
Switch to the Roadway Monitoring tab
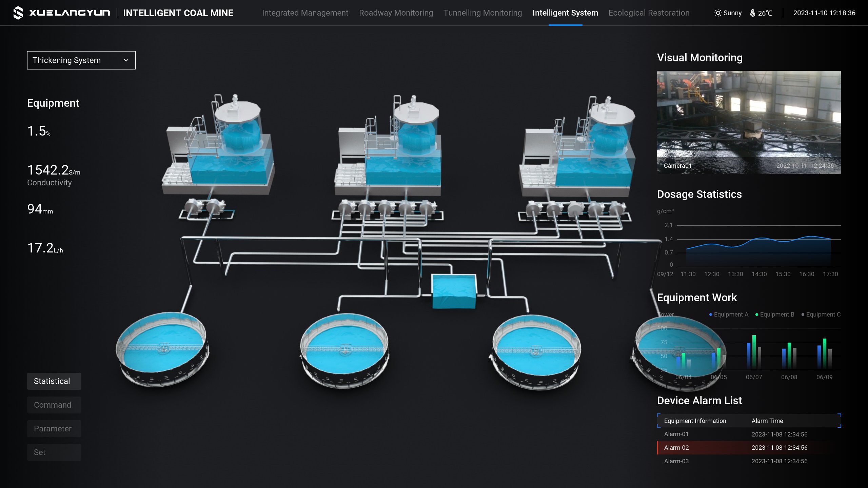[396, 13]
